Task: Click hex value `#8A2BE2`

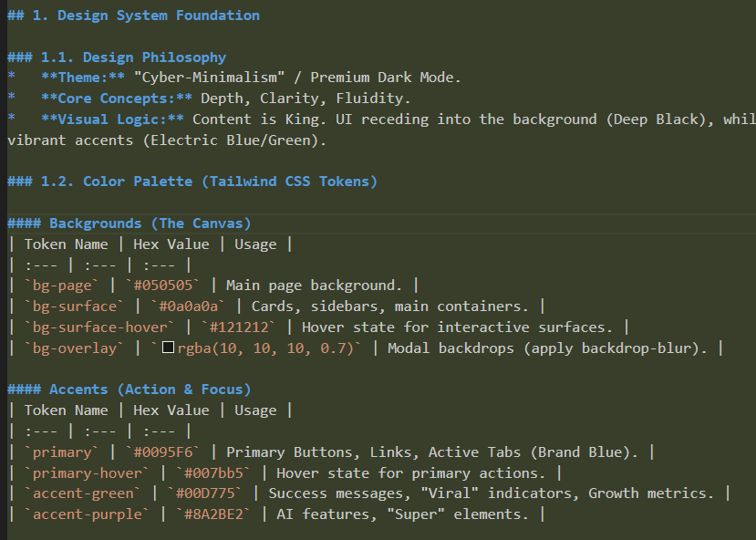Action: click(x=213, y=514)
